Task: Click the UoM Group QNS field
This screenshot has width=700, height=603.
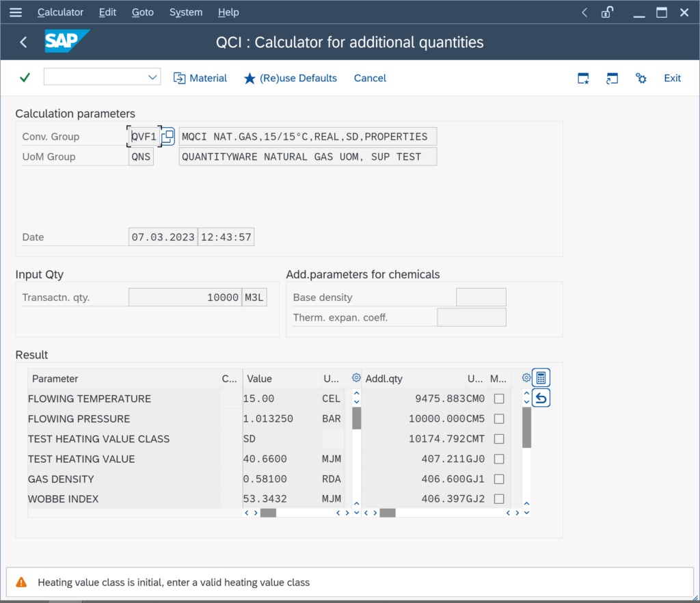Action: pos(141,157)
